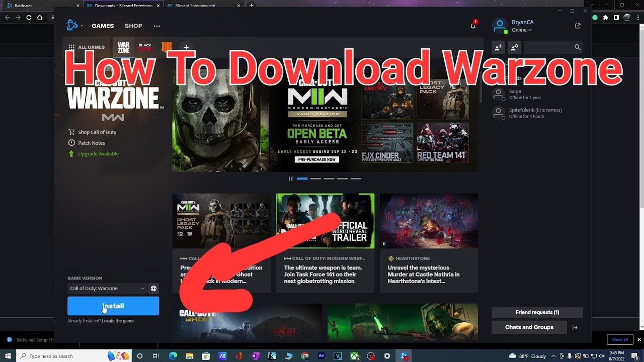This screenshot has width=644, height=362.
Task: Click PRE-PURCHASE NOW banner button
Action: (317, 159)
